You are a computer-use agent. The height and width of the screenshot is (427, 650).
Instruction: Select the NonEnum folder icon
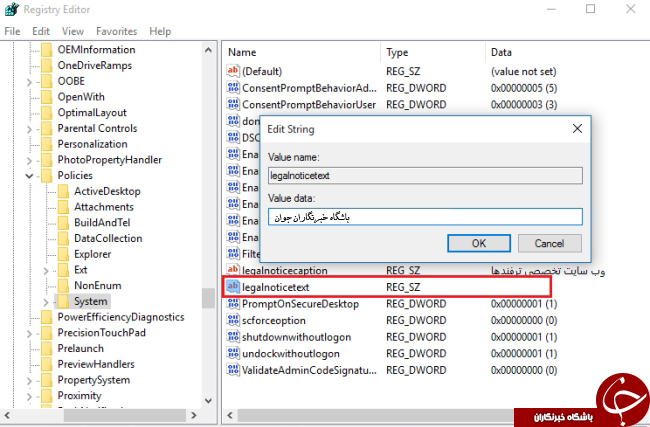pos(63,286)
